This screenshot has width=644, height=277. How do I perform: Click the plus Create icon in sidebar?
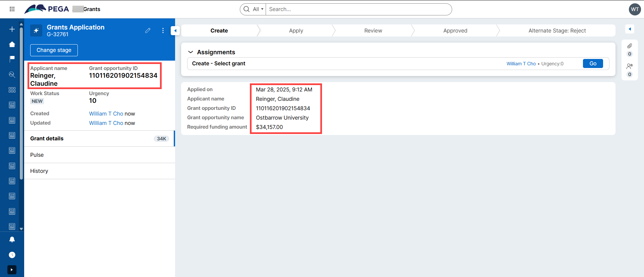(x=12, y=29)
